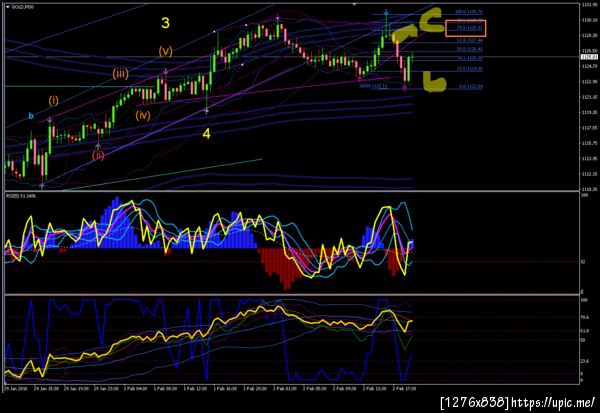Click the Fibonacci 100.0 level label

(x=468, y=12)
